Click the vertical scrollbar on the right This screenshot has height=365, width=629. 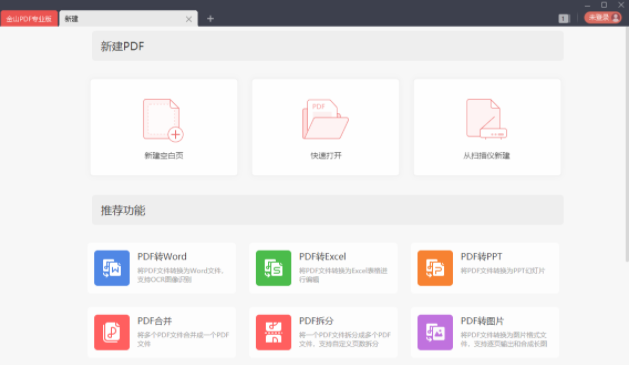pos(627,144)
